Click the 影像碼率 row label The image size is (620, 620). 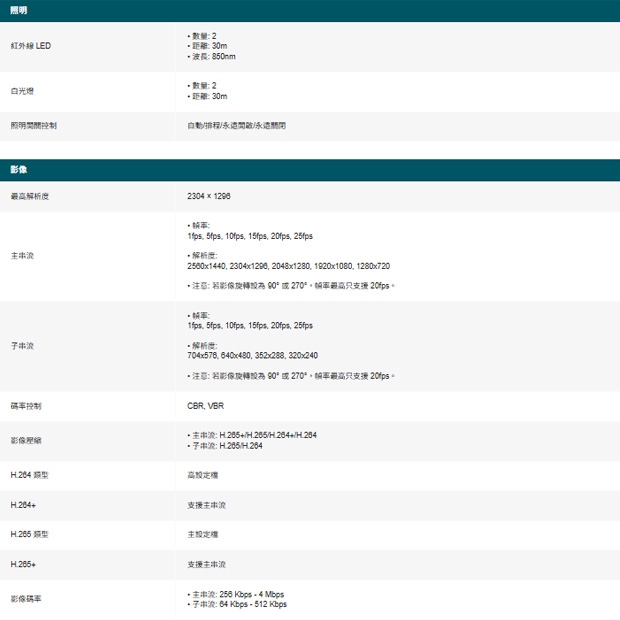26,599
